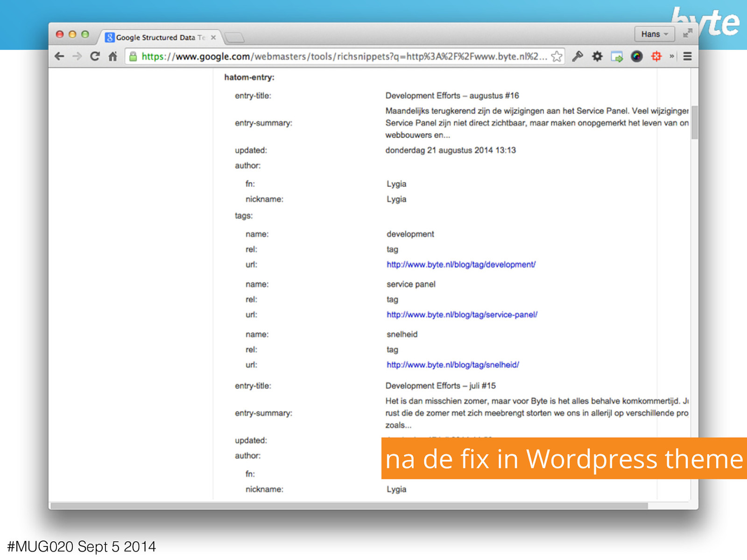Maximize the window with the green button
This screenshot has width=747, height=560.
tap(85, 34)
